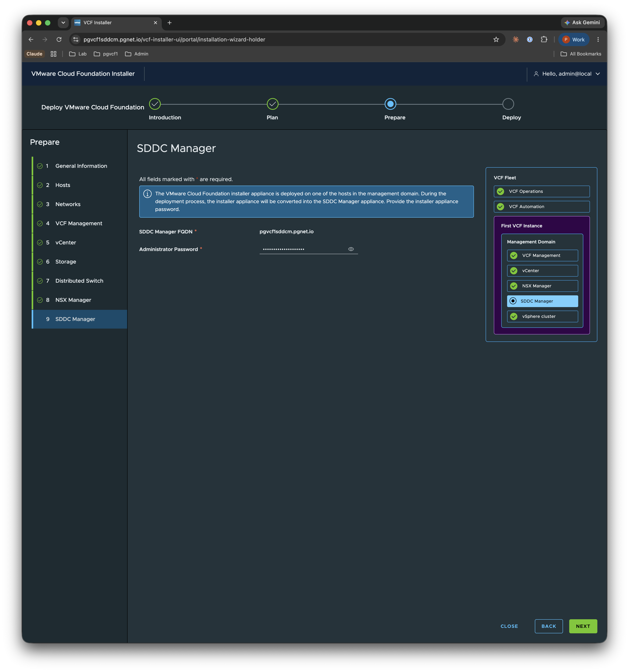The height and width of the screenshot is (672, 629).
Task: Select step 3 Networks
Action: click(x=80, y=204)
